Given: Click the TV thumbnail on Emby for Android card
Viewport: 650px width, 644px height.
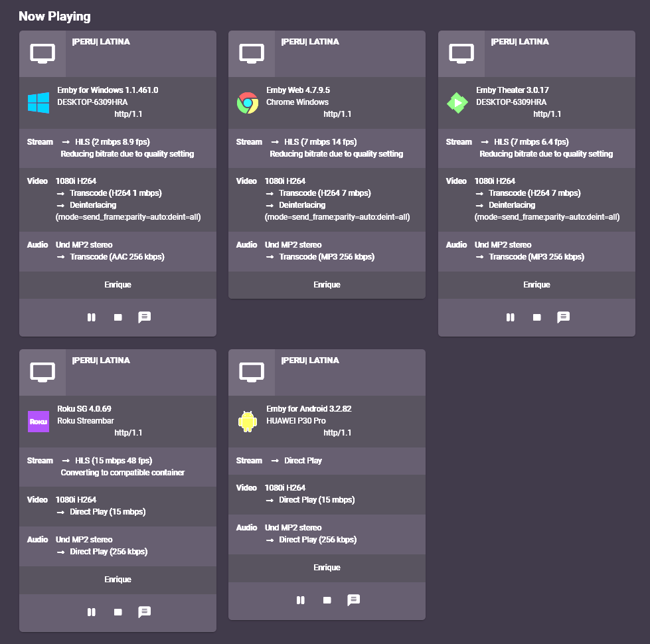Looking at the screenshot, I should point(251,372).
